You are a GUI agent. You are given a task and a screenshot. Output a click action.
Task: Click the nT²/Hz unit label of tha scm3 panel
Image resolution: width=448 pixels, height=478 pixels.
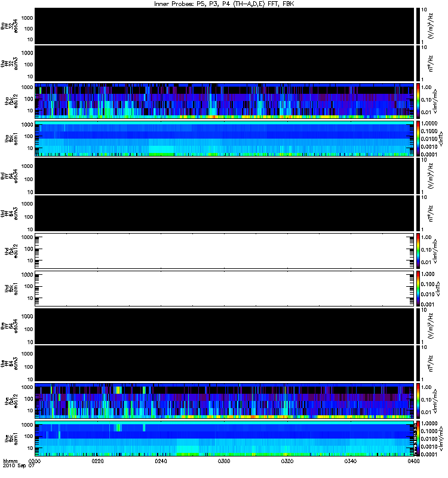click(x=431, y=63)
